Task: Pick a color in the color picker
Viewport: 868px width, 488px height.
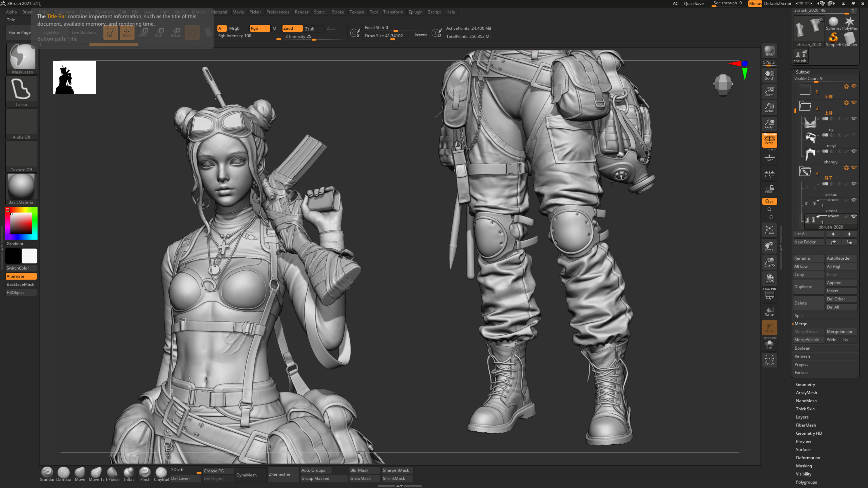Action: (x=21, y=223)
